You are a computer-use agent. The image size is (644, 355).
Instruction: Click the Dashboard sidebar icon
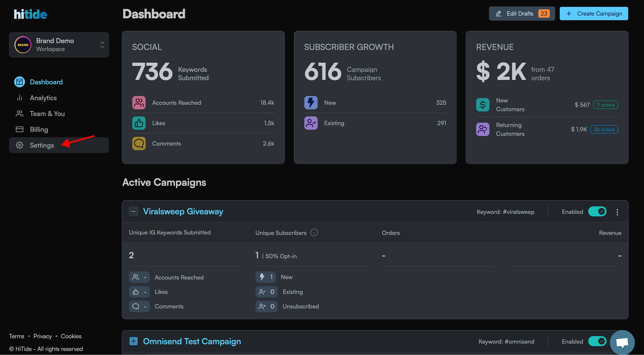point(19,82)
